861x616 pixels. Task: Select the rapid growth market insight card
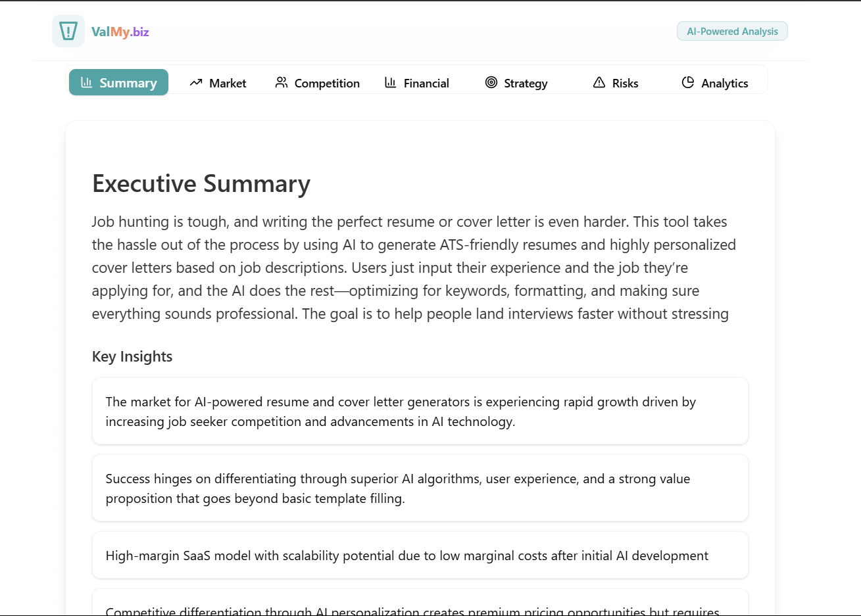[x=420, y=412]
